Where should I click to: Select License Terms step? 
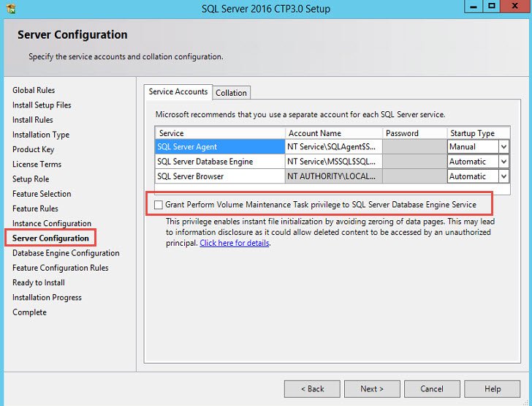(x=37, y=165)
